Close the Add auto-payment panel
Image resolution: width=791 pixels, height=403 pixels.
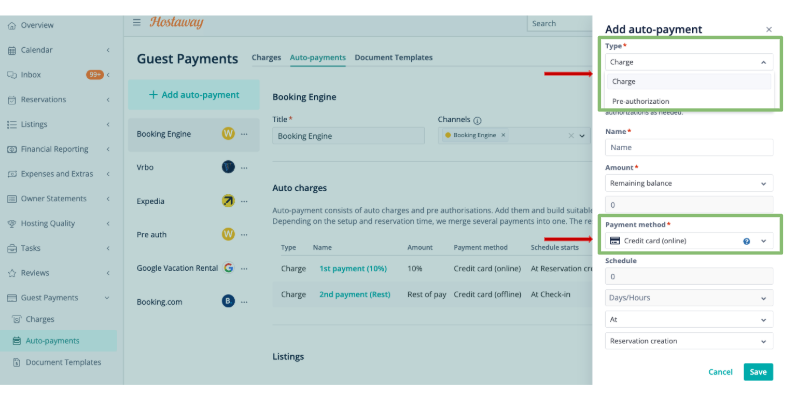(769, 29)
